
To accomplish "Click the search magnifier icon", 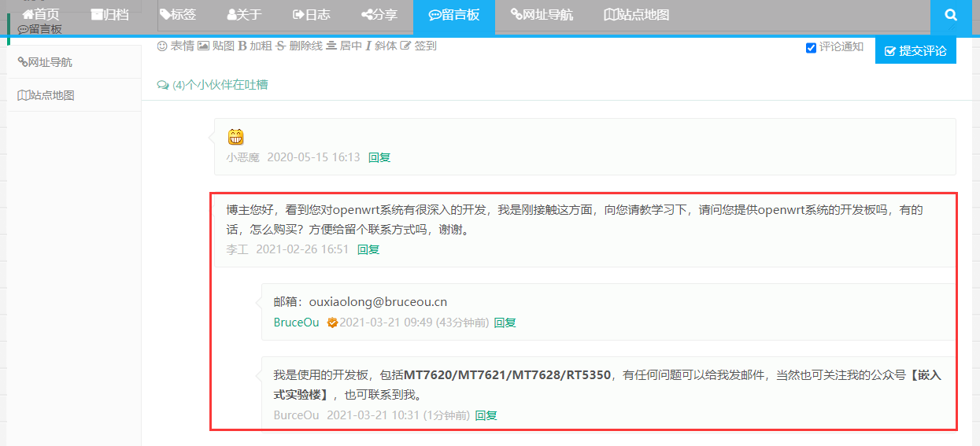I will point(951,14).
